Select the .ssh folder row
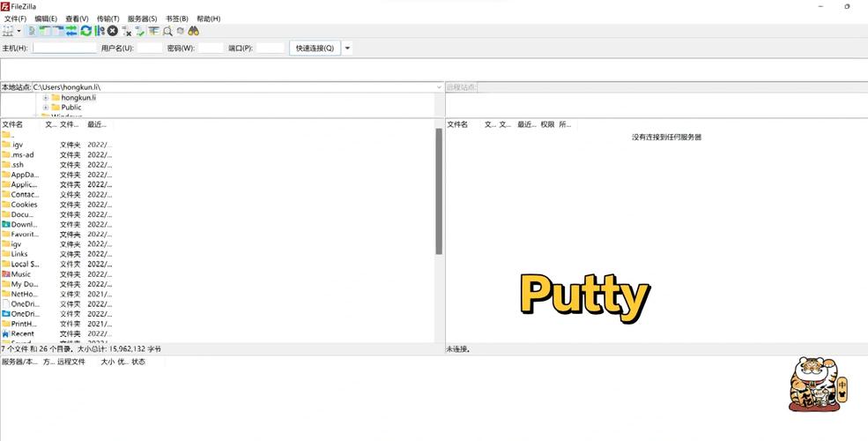Viewport: 868px width, 441px height. tap(57, 165)
